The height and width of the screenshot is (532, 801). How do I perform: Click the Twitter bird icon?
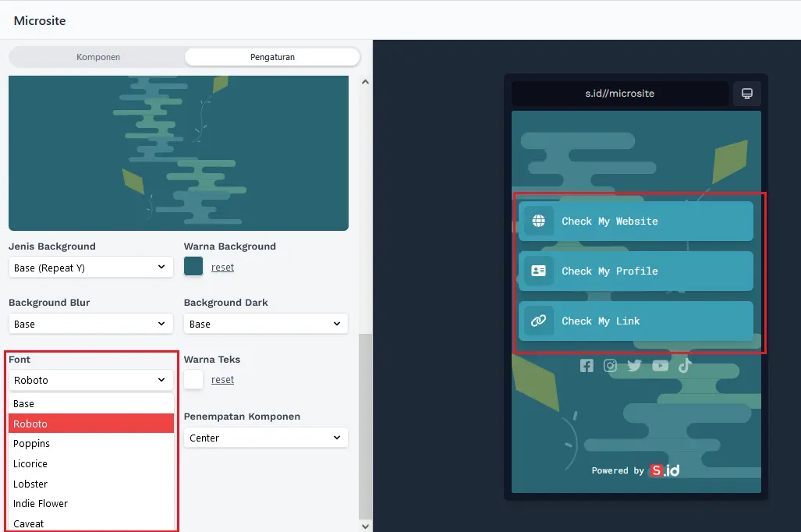[x=634, y=366]
